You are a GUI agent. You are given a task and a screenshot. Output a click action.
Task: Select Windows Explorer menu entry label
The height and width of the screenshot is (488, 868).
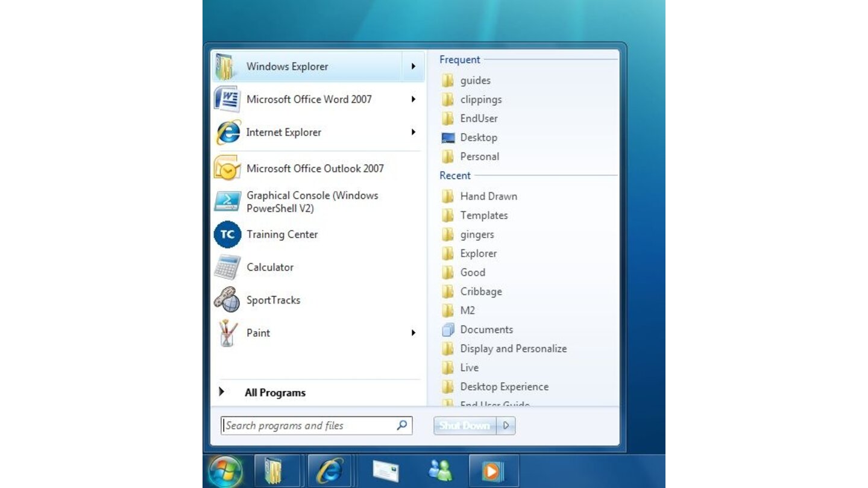click(x=287, y=66)
